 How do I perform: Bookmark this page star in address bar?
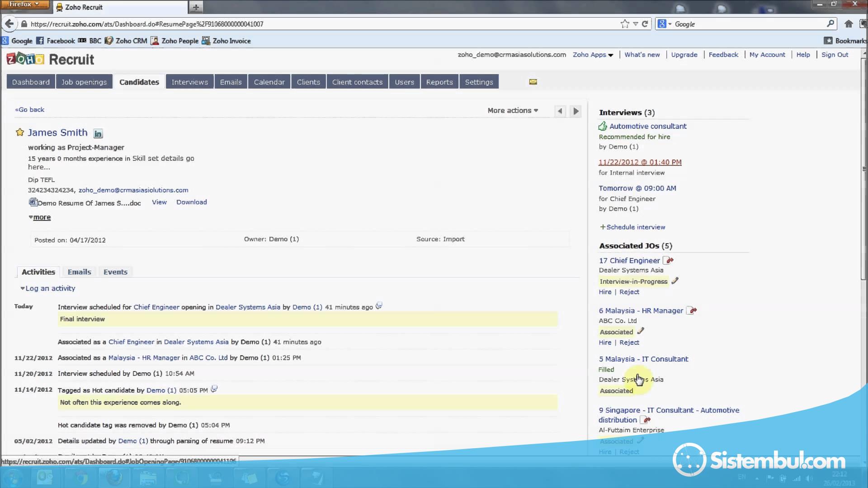tap(625, 24)
